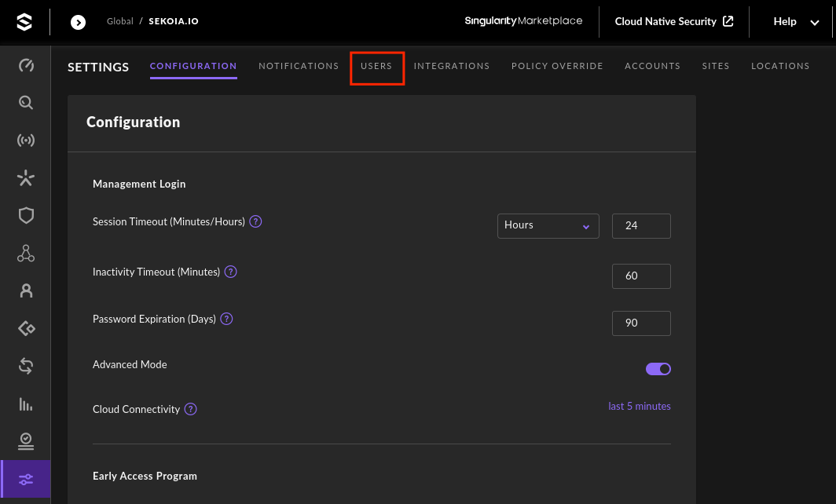The height and width of the screenshot is (504, 836).
Task: Switch to the Users tab
Action: 376,67
